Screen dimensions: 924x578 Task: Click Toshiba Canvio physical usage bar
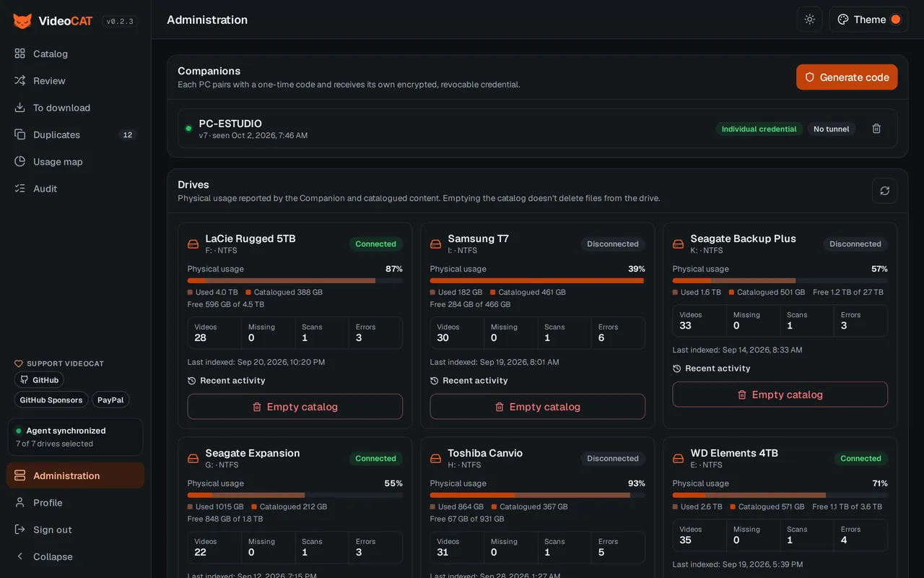[538, 495]
